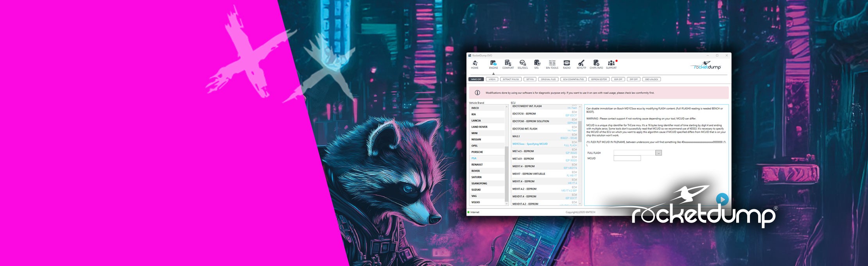Choose MEV17.4.2 - EEPROM entry
The height and width of the screenshot is (266, 868).
(x=545, y=189)
